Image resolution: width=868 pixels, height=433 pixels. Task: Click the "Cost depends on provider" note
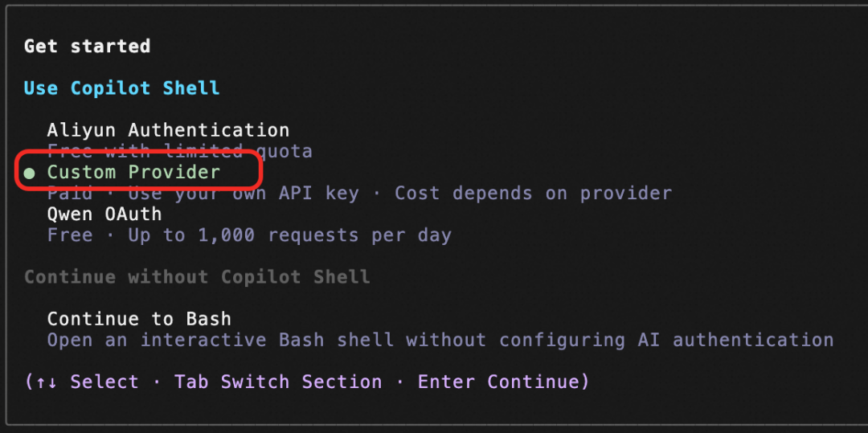(x=533, y=194)
